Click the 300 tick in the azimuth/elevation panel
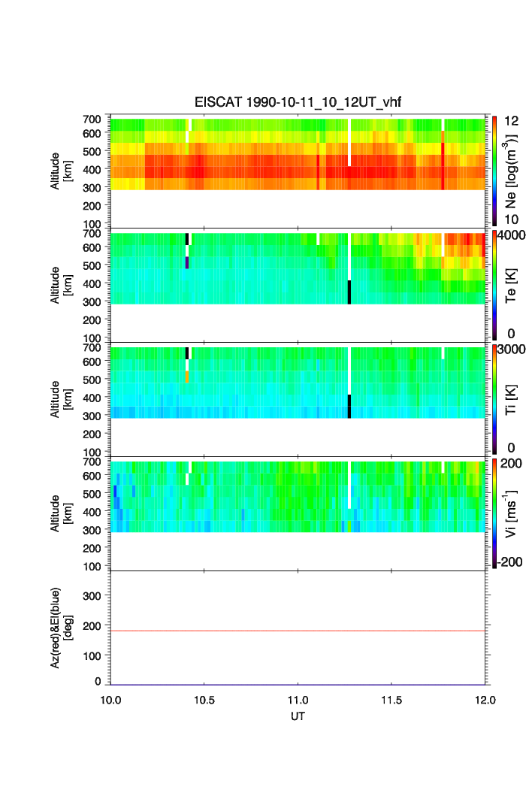This screenshot has height=799, width=532. pyautogui.click(x=92, y=596)
